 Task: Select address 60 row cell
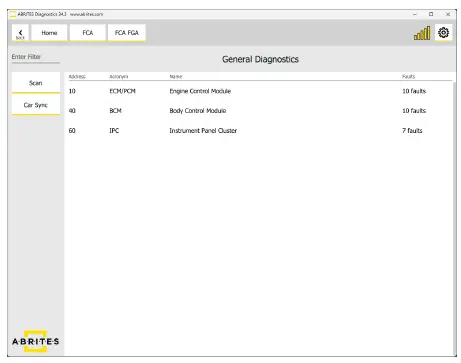click(72, 131)
